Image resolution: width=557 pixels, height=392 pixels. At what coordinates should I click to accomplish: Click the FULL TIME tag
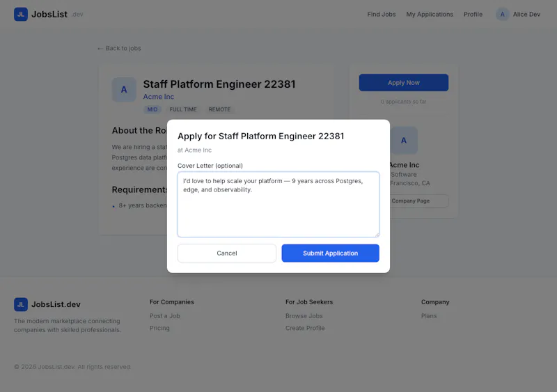[183, 109]
